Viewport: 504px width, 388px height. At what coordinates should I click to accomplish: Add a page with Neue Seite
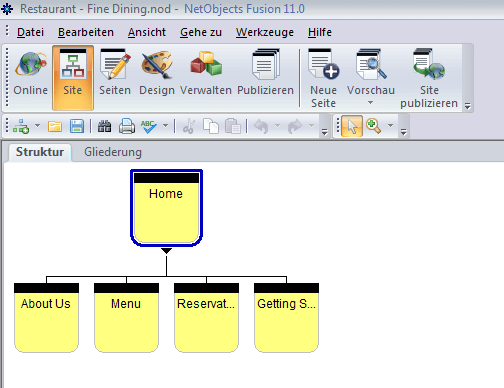(x=323, y=77)
